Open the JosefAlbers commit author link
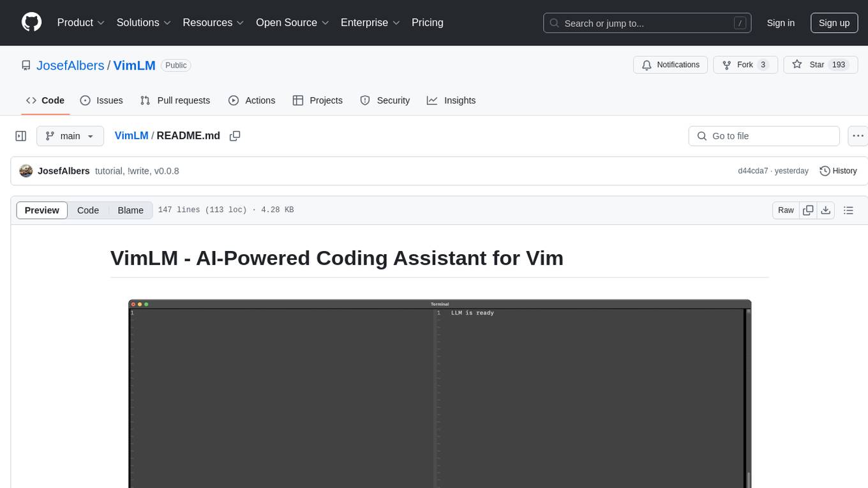Image resolution: width=868 pixels, height=488 pixels. [64, 171]
